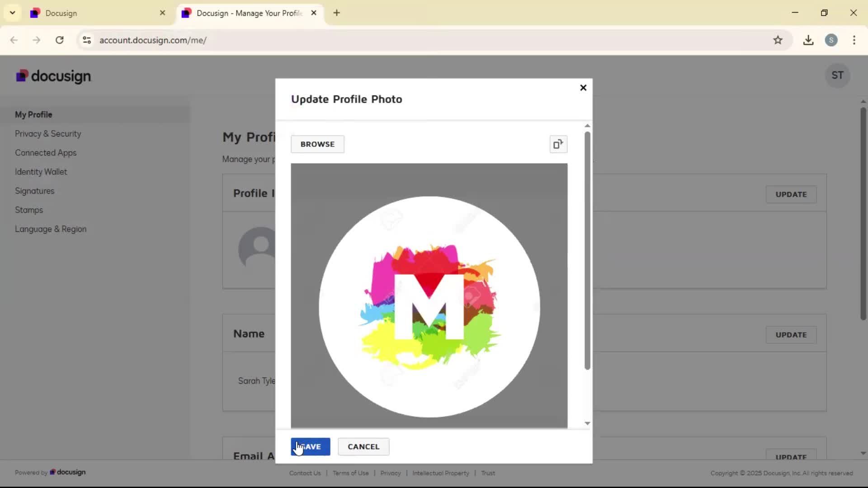Click the Sarah Tyler name text

(256, 381)
